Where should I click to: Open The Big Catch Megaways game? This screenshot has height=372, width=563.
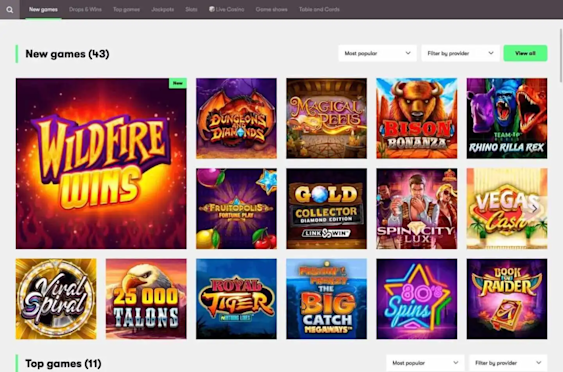[x=326, y=299]
